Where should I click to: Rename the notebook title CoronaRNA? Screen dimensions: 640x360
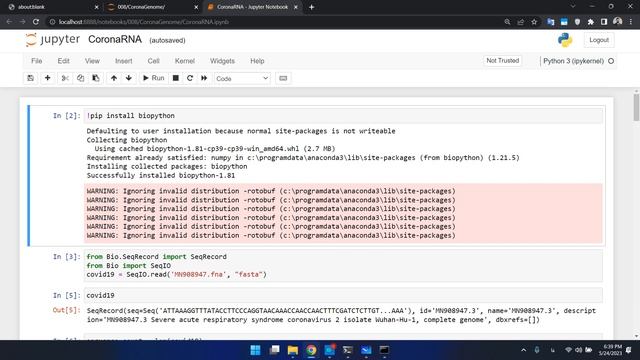(115, 40)
